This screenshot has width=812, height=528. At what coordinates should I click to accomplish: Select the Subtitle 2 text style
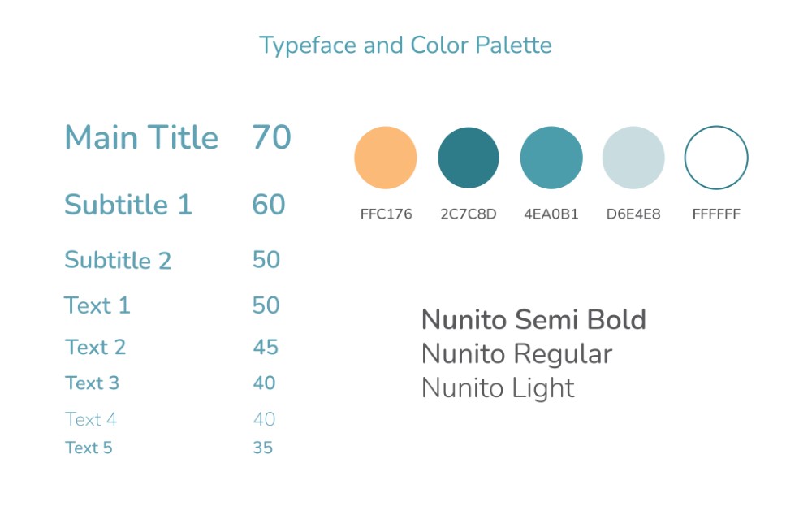pos(118,260)
